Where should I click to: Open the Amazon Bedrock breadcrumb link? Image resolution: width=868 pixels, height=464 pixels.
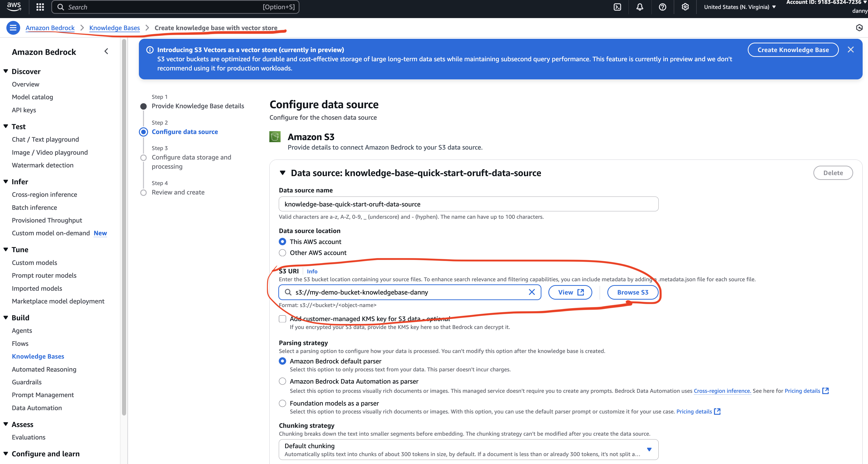[50, 28]
